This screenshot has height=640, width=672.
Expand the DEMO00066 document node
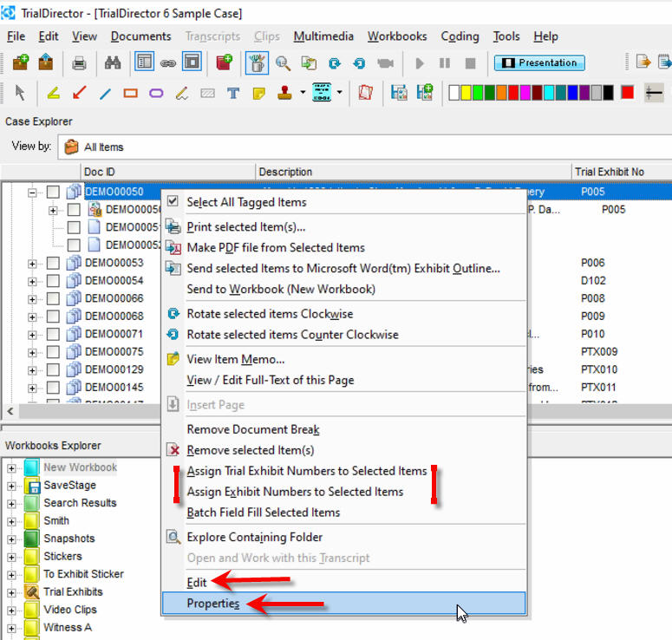(x=32, y=299)
